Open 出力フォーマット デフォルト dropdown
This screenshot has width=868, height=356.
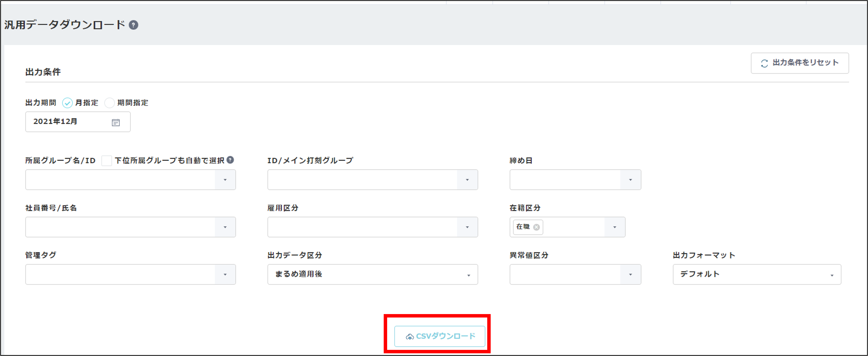(757, 275)
